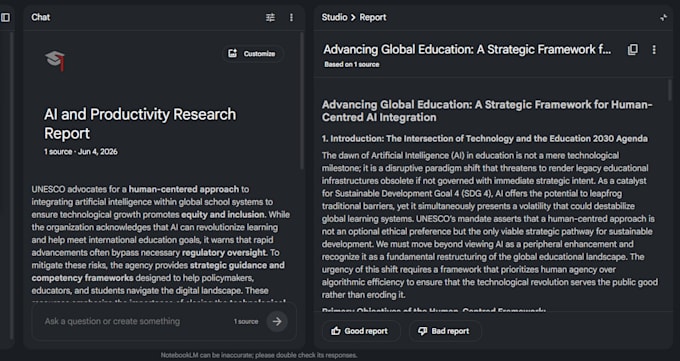Click the report main heading 'Advancing Global Education'

[x=487, y=111]
